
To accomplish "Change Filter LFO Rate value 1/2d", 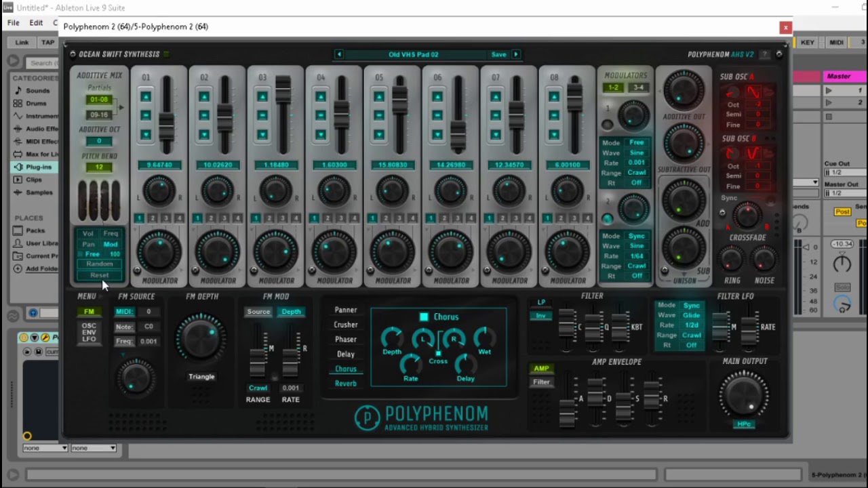I will click(x=692, y=325).
